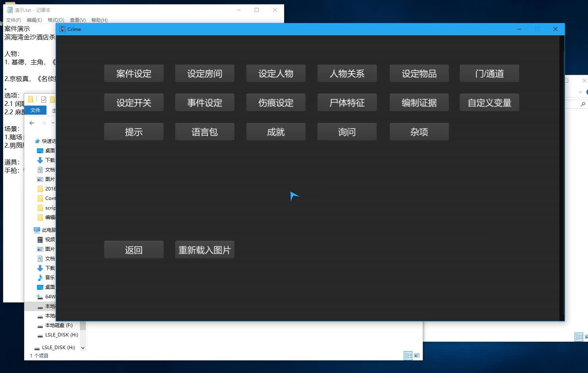Click the 设定人物 button
The image size is (588, 373).
click(276, 73)
